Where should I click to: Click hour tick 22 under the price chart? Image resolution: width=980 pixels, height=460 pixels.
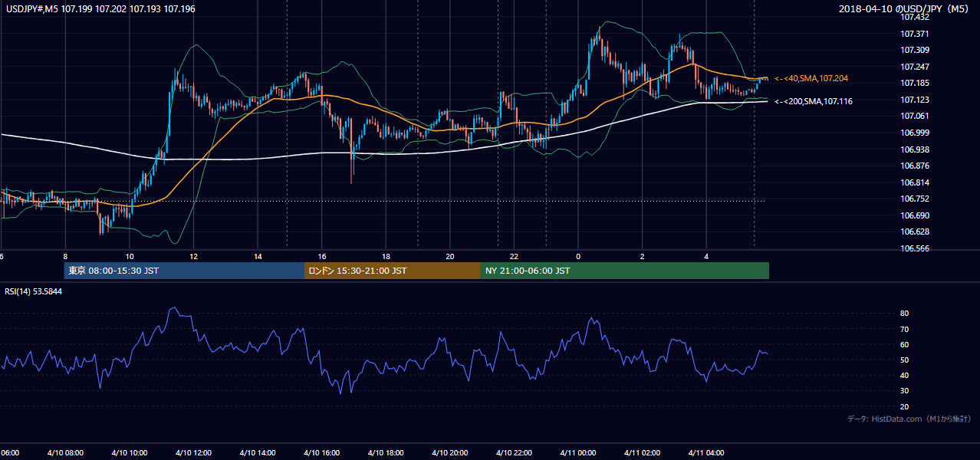514,256
